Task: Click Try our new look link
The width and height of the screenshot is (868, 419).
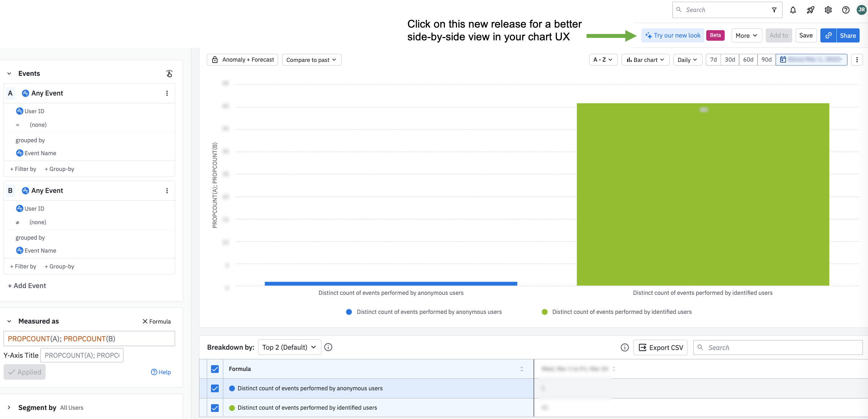Action: [673, 35]
